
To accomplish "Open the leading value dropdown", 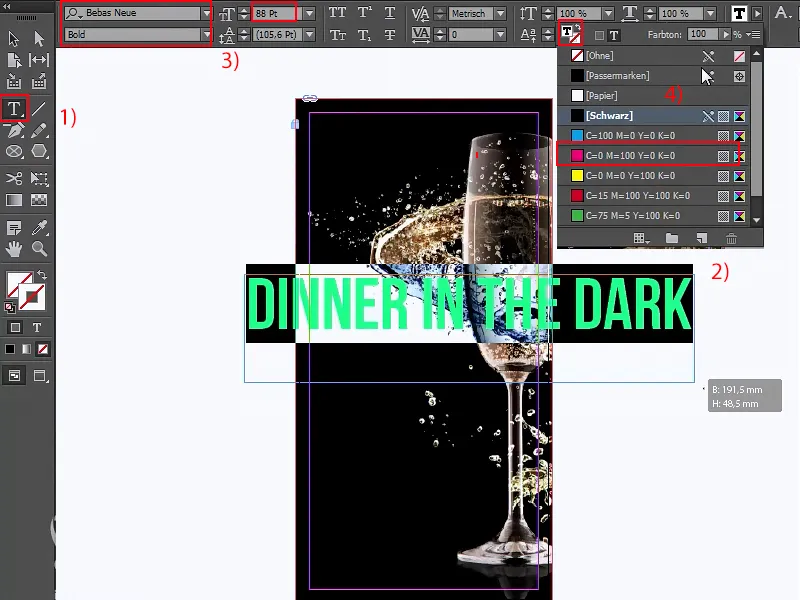I will pos(309,35).
